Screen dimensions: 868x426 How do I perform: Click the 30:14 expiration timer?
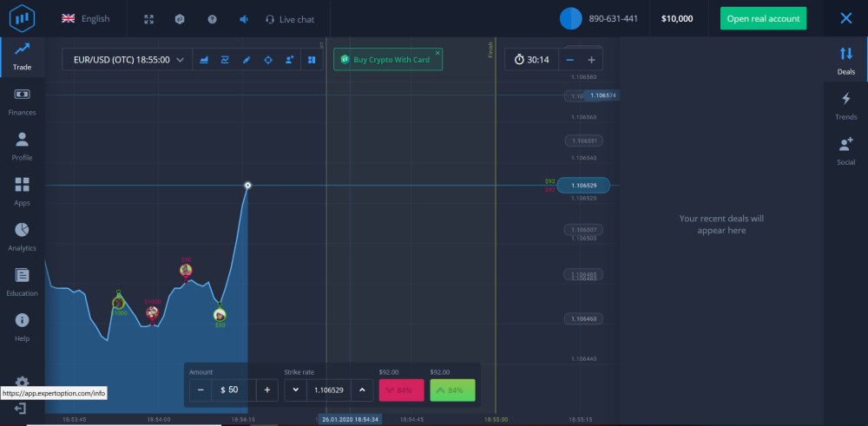point(531,60)
